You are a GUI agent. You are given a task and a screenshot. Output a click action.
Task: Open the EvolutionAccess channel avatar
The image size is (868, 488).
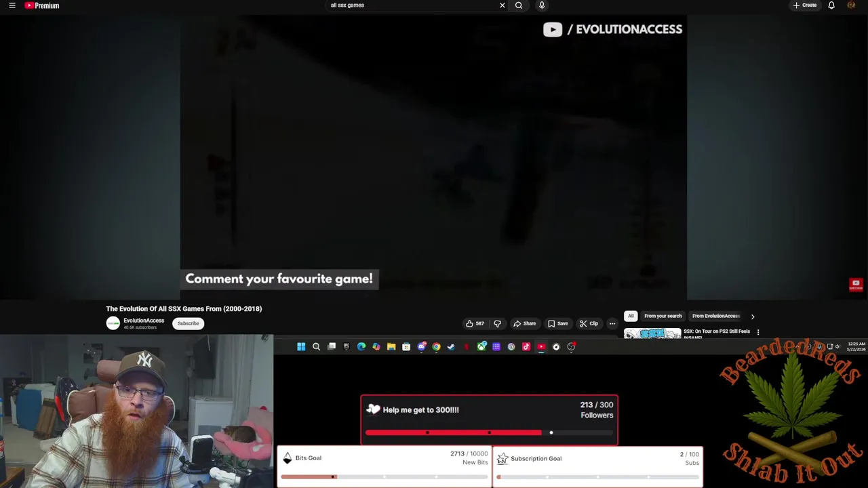click(x=113, y=323)
